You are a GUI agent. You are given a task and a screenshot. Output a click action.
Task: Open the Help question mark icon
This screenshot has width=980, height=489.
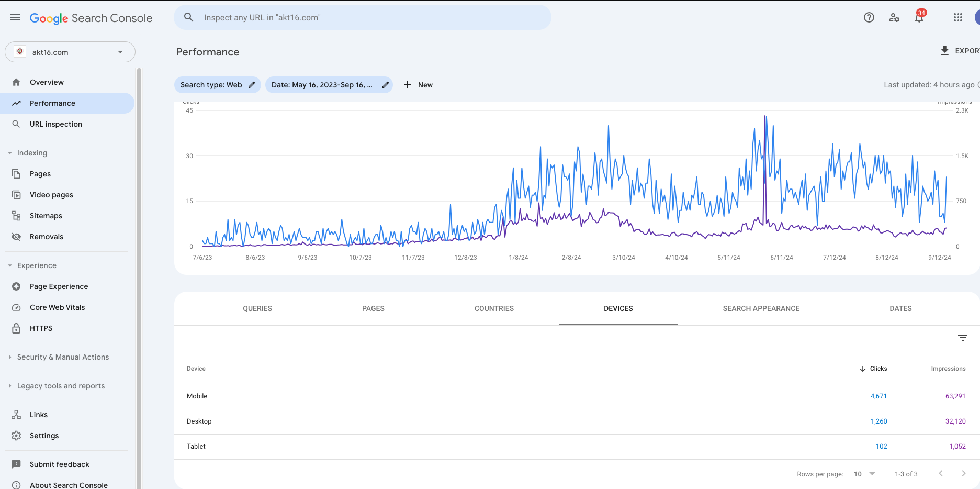[869, 17]
